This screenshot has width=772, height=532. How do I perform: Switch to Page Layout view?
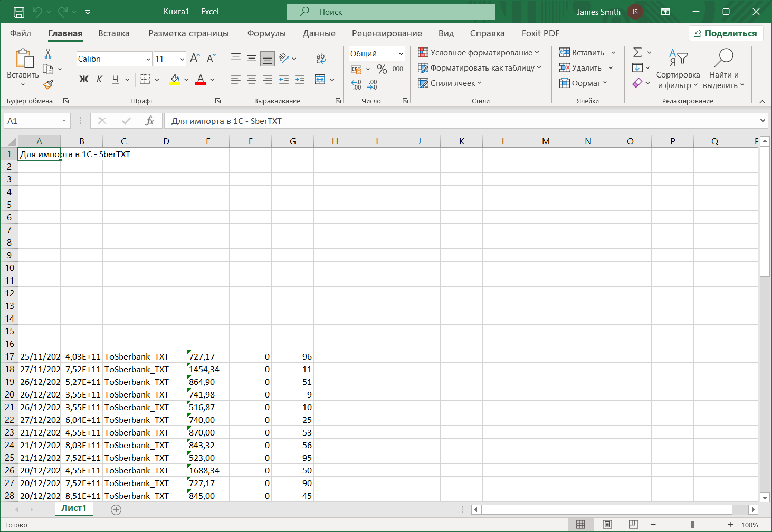click(x=607, y=524)
